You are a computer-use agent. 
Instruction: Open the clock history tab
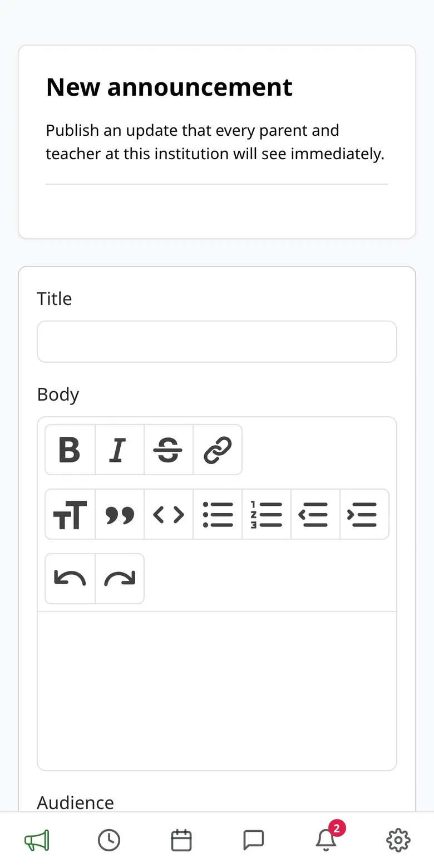click(x=109, y=840)
